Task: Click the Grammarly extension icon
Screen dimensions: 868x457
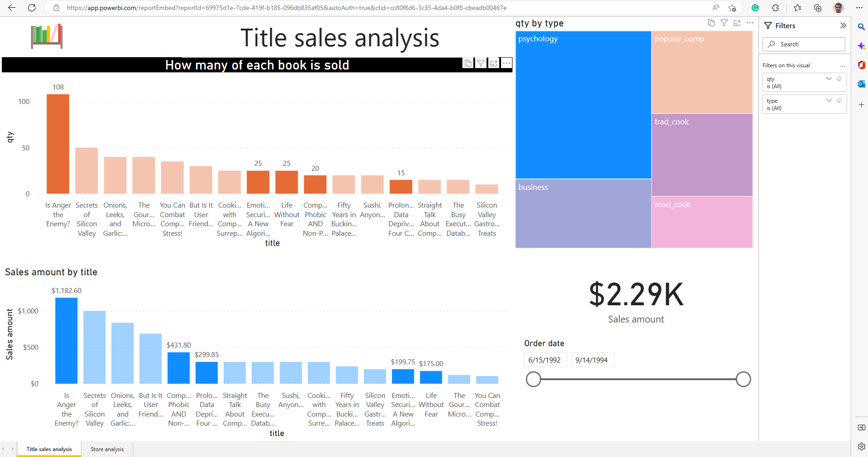Action: (x=755, y=7)
